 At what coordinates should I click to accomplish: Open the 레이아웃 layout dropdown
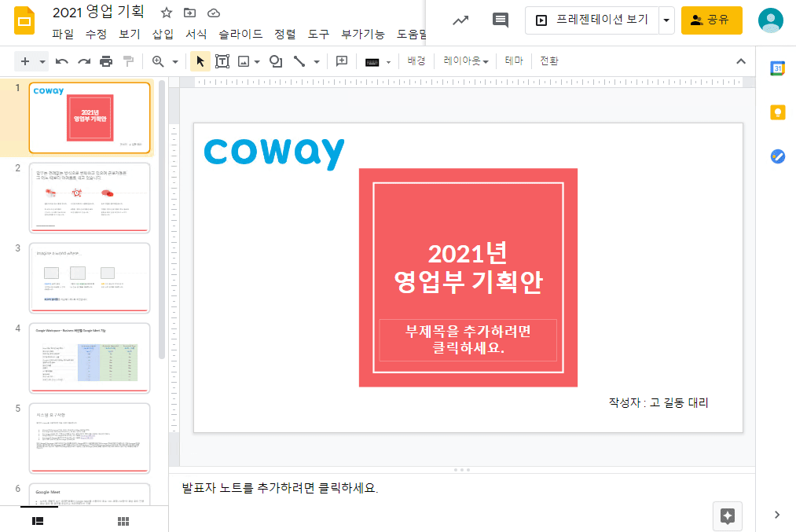466,61
